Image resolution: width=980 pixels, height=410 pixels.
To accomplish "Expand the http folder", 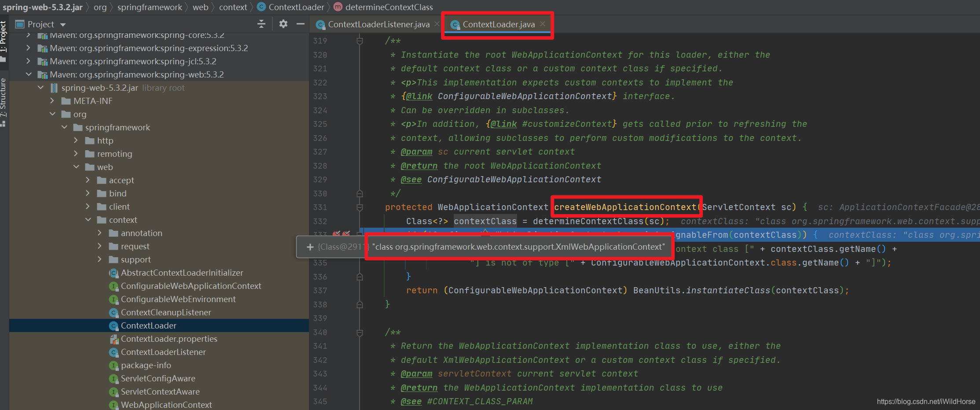I will pos(76,140).
